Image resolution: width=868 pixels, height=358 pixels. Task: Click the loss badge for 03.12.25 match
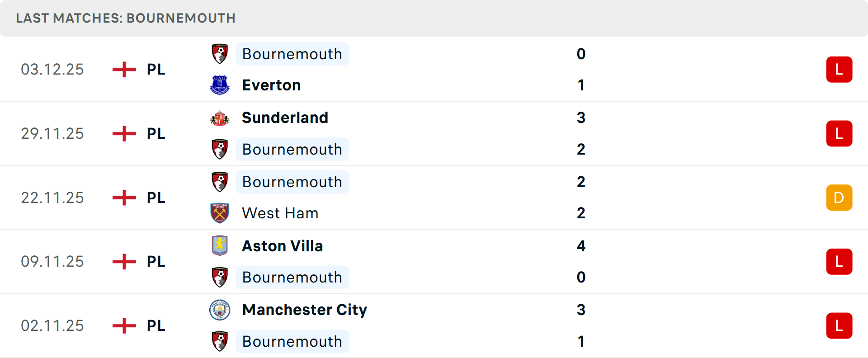pyautogui.click(x=839, y=70)
